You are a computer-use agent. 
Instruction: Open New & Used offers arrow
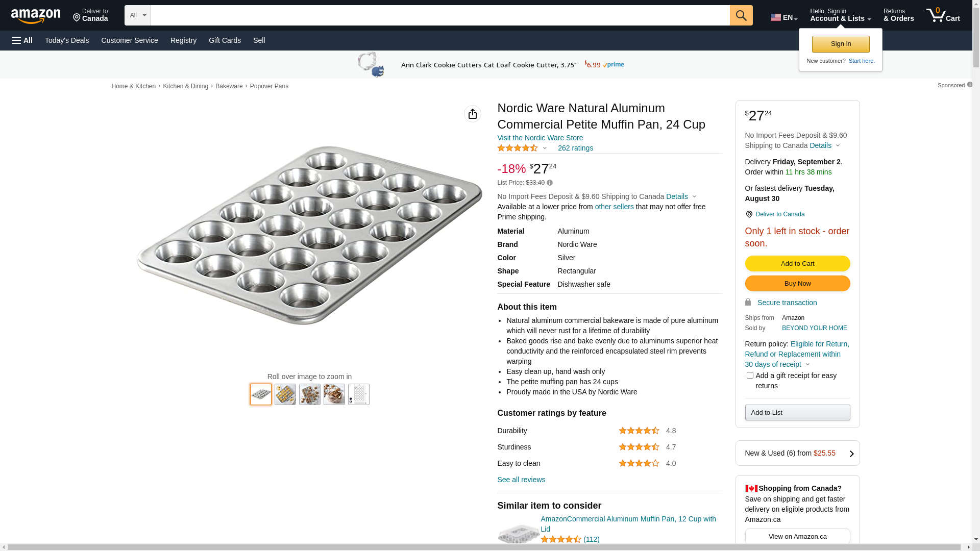(x=851, y=454)
